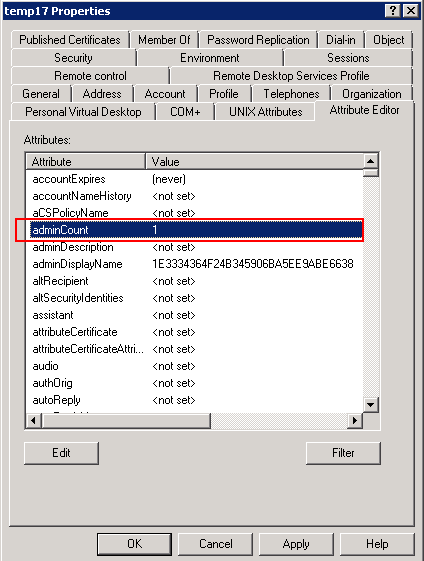Open the UNIX Attributes tab

265,112
